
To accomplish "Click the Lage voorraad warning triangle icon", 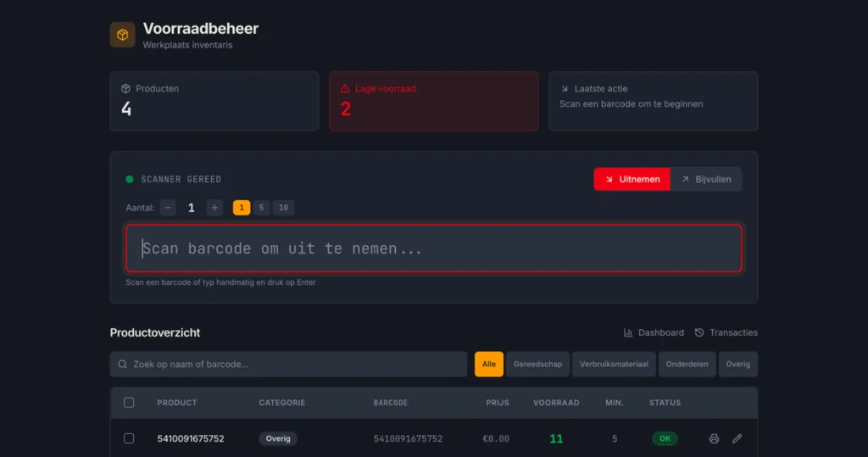I will (x=345, y=89).
